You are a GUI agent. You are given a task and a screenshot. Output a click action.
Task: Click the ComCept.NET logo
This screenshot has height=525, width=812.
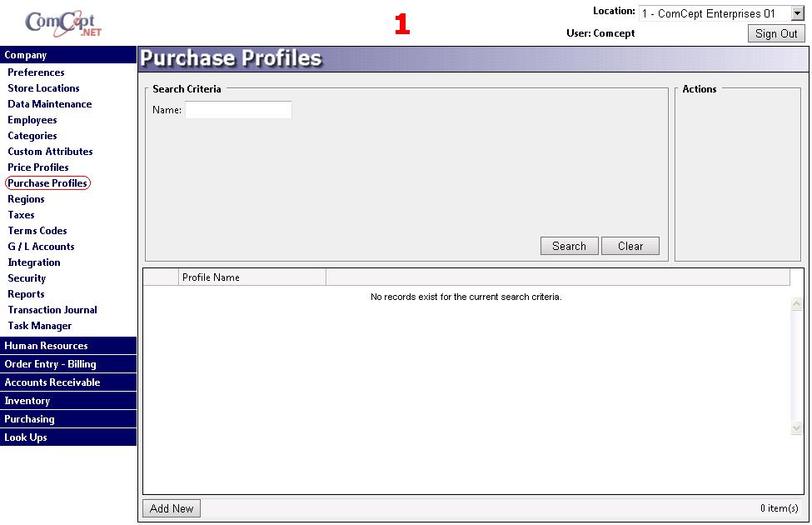[x=63, y=22]
